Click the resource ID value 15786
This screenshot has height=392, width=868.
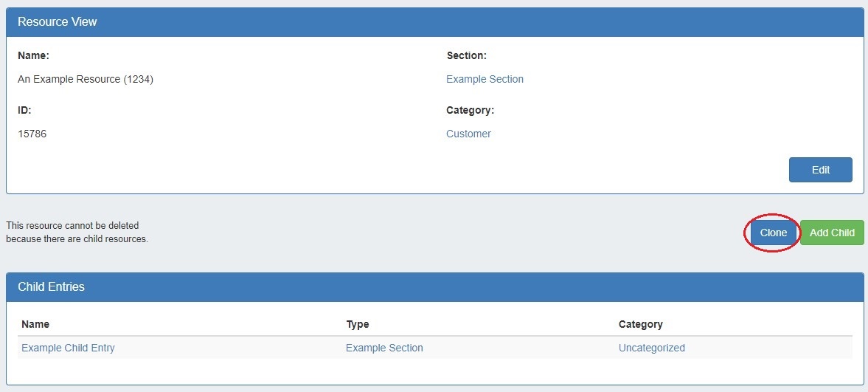click(x=32, y=134)
